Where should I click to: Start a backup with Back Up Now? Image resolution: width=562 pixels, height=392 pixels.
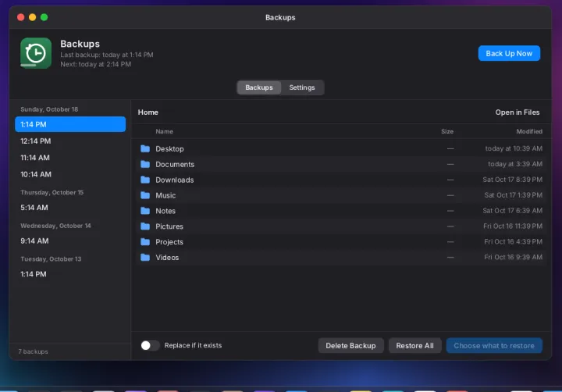[x=509, y=53]
